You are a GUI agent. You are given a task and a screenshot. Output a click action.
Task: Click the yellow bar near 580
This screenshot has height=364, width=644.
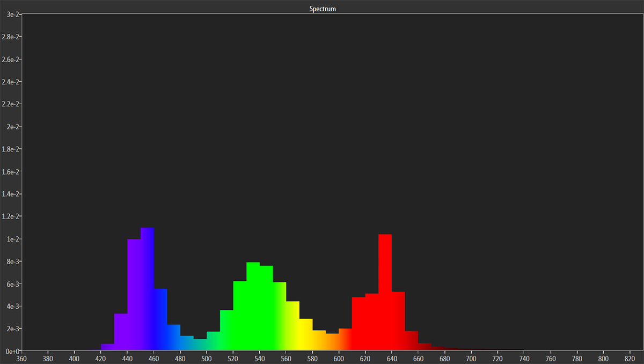click(306, 335)
